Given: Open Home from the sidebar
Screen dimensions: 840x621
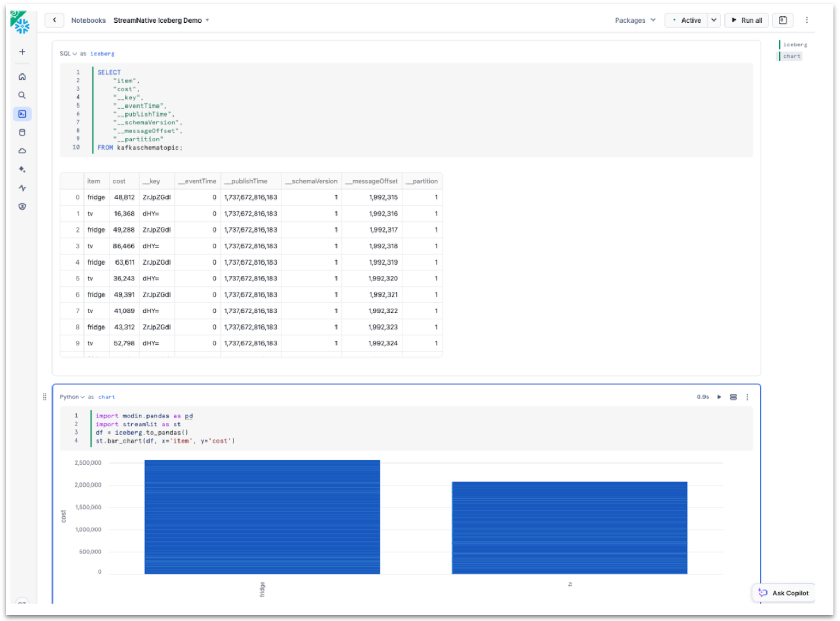Looking at the screenshot, I should tap(22, 77).
